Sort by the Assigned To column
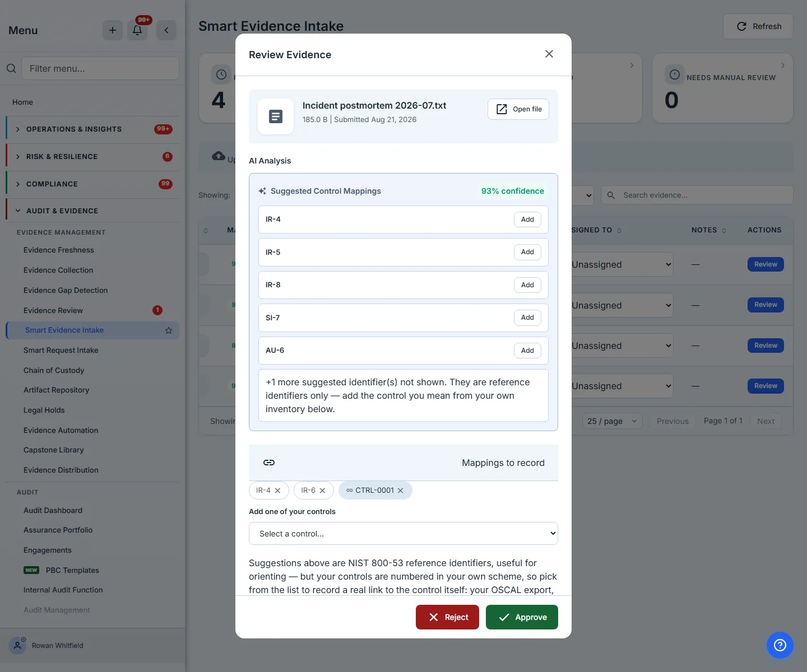807x672 pixels. point(597,230)
